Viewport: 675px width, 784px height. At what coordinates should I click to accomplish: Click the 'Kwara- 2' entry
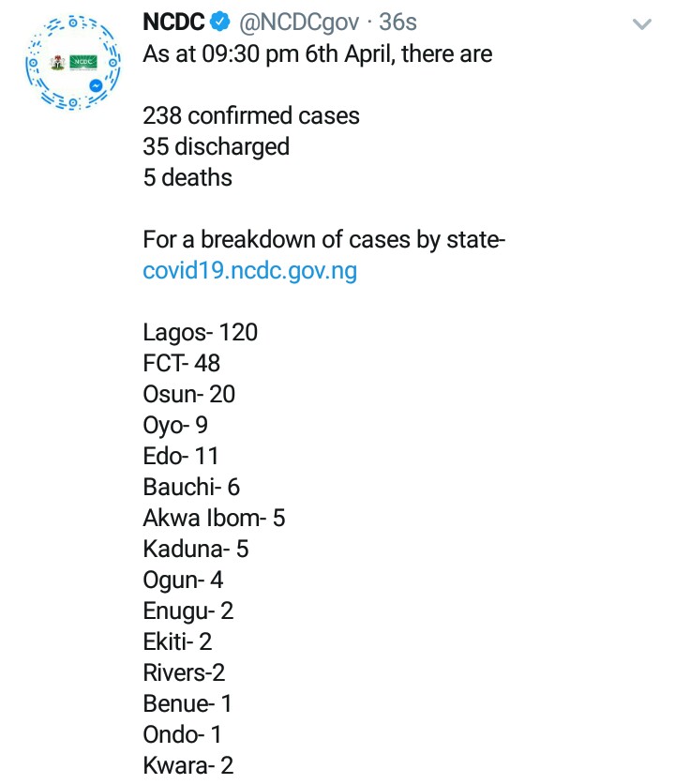(x=187, y=765)
